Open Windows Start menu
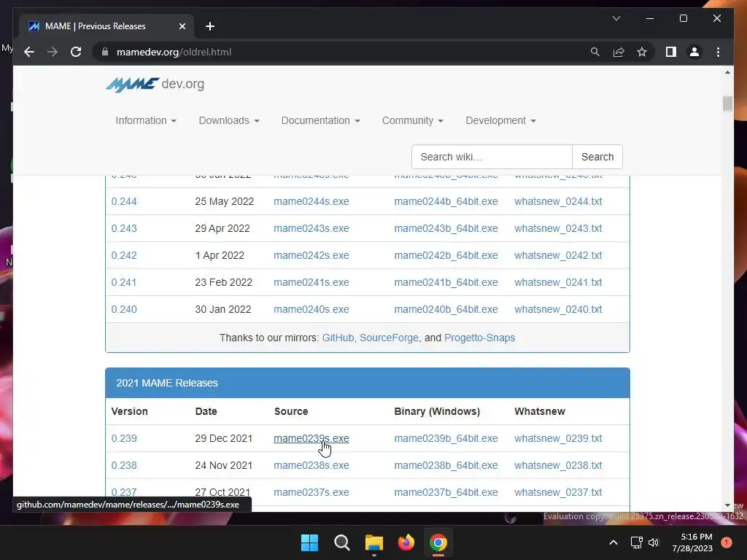Image resolution: width=747 pixels, height=560 pixels. pyautogui.click(x=309, y=542)
